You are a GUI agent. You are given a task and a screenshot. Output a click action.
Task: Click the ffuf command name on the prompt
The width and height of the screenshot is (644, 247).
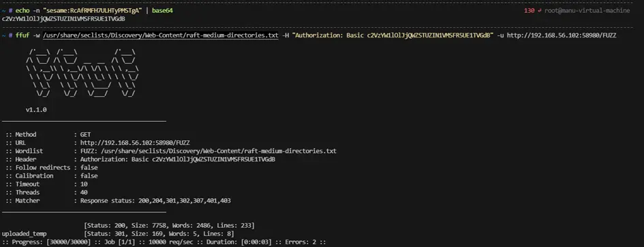tap(22, 35)
